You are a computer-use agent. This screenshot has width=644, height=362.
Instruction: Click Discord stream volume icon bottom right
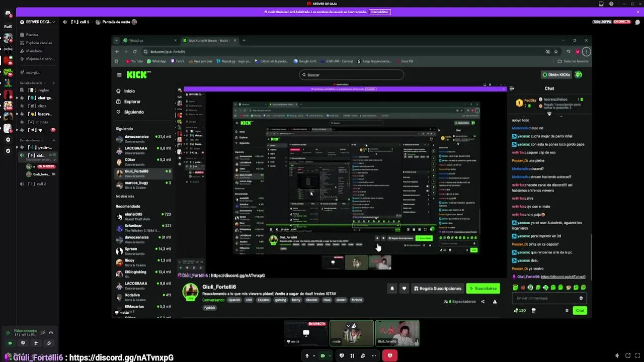point(617,355)
